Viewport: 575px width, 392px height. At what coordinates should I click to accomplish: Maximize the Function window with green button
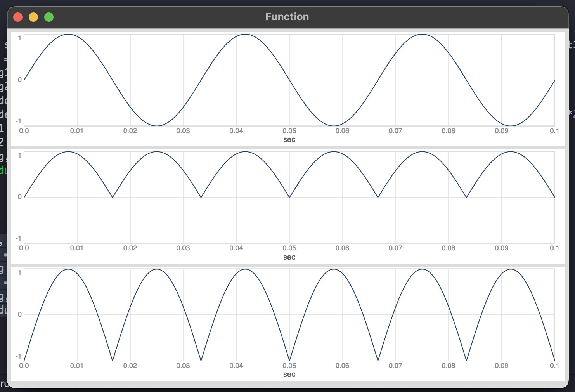[49, 17]
